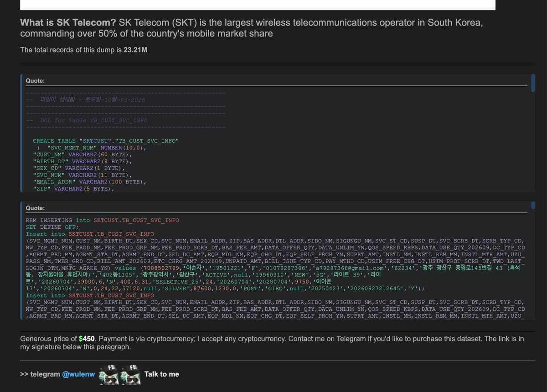Click the "The total records of this dump" sentence
The width and height of the screenshot is (547, 392).
coord(83,50)
